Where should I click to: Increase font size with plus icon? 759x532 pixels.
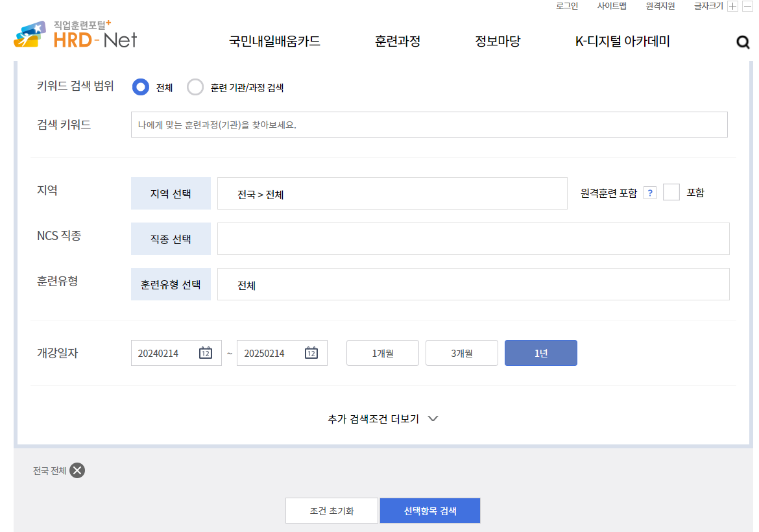tap(732, 6)
